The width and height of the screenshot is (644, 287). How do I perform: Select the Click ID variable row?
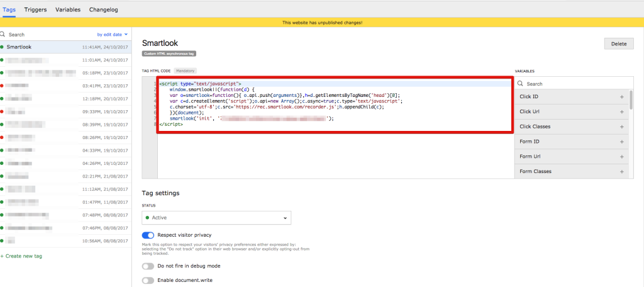[x=571, y=97]
